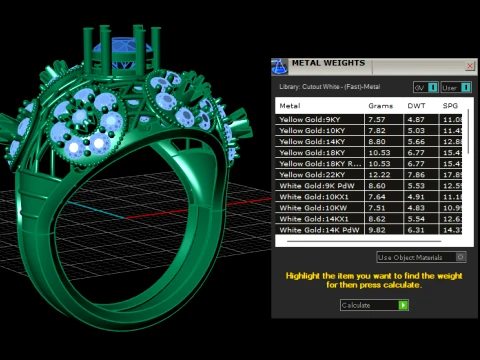Viewport: 480px width, 360px height.
Task: Toggle the GV switch
Action: click(426, 87)
